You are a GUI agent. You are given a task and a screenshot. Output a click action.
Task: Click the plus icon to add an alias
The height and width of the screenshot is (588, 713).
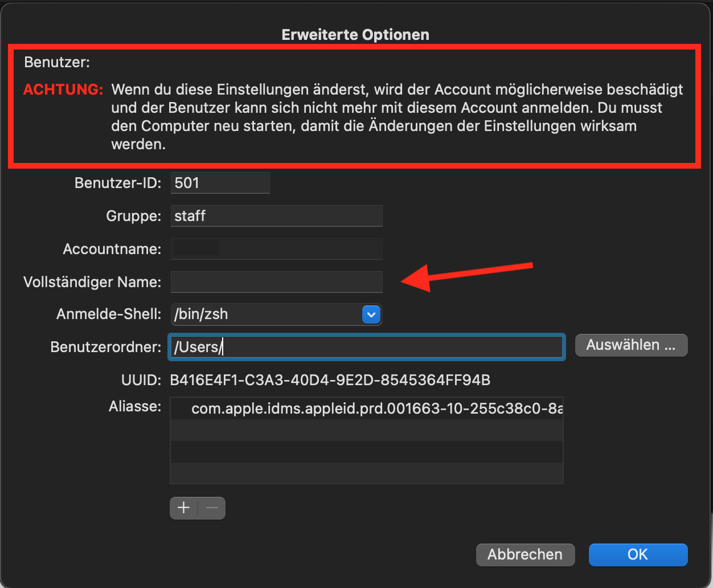point(184,508)
